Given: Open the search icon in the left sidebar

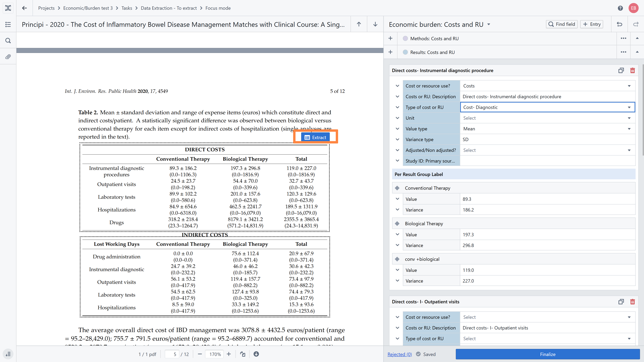Looking at the screenshot, I should coord(8,40).
